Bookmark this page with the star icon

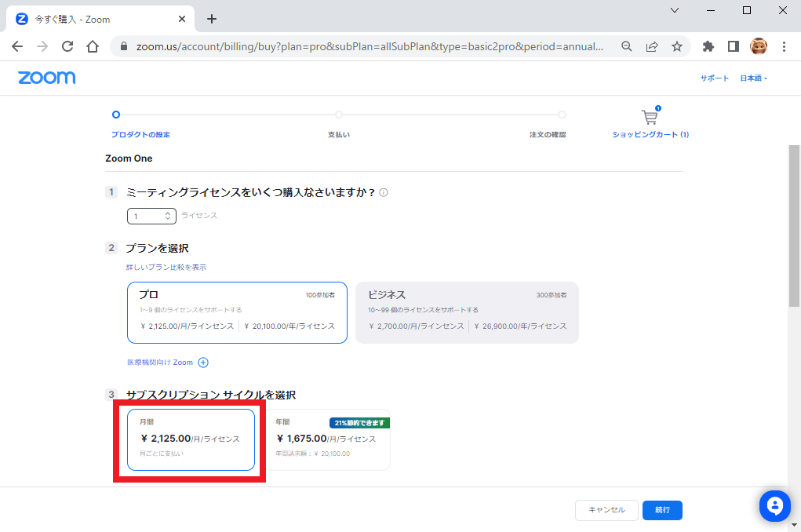[677, 46]
